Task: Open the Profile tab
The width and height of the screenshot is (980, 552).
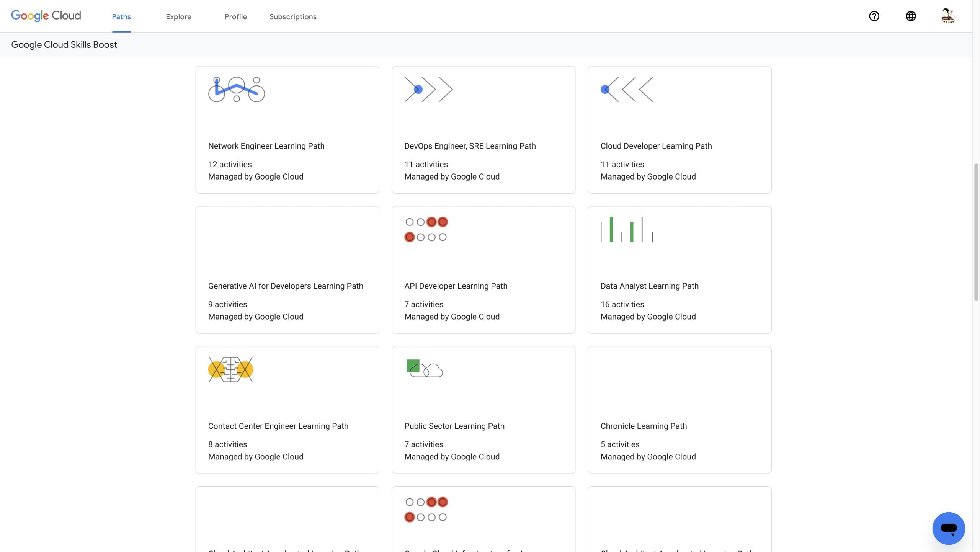Action: 235,16
